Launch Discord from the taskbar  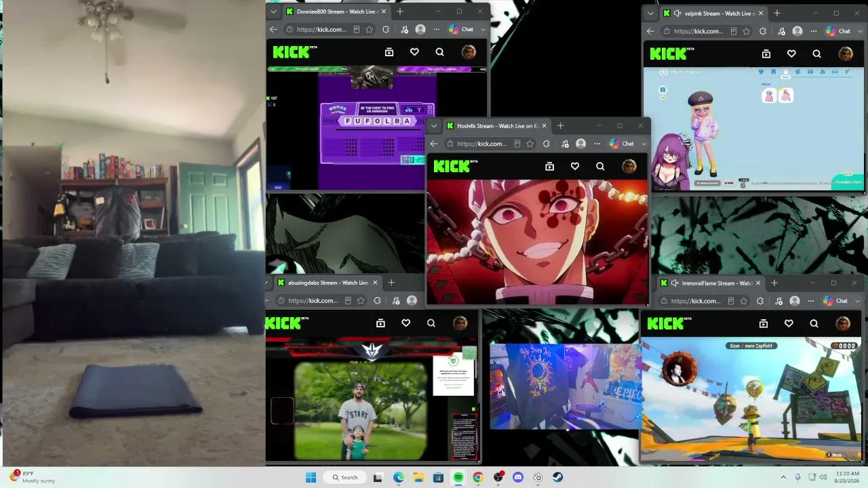(518, 477)
